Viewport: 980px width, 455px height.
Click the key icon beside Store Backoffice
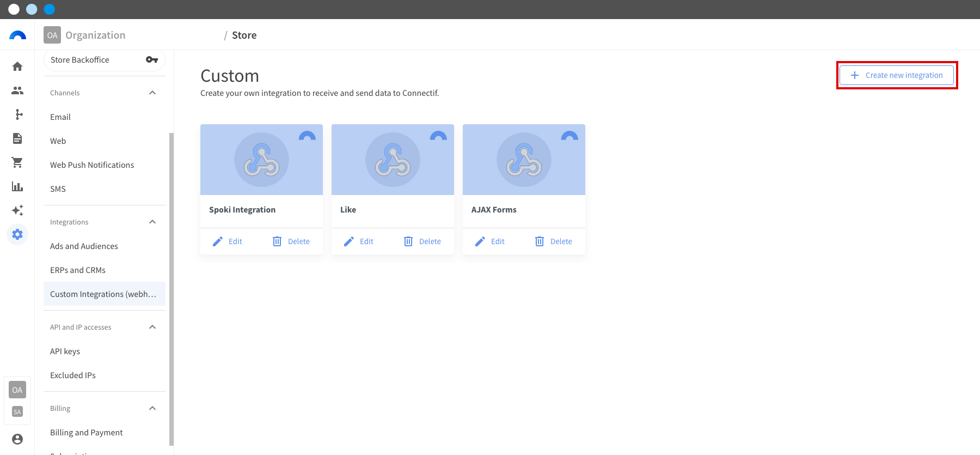[x=152, y=60]
